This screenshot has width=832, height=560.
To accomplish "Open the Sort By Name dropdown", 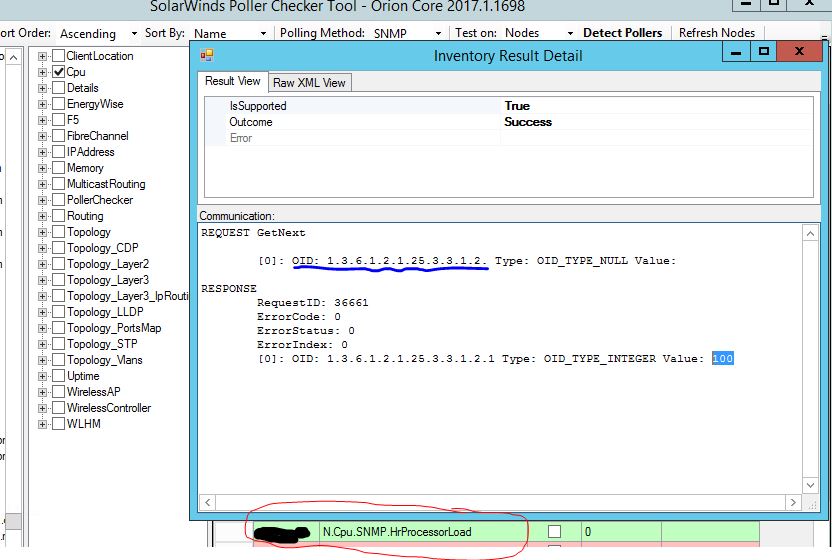I will (263, 33).
